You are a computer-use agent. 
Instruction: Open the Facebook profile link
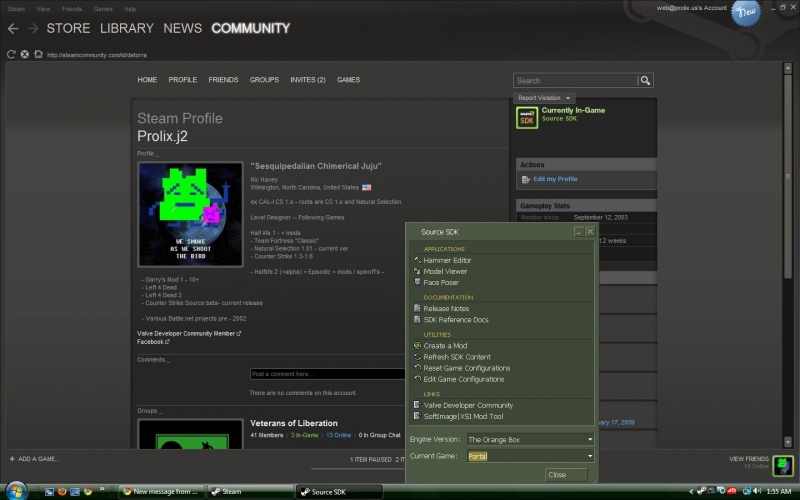(x=153, y=342)
